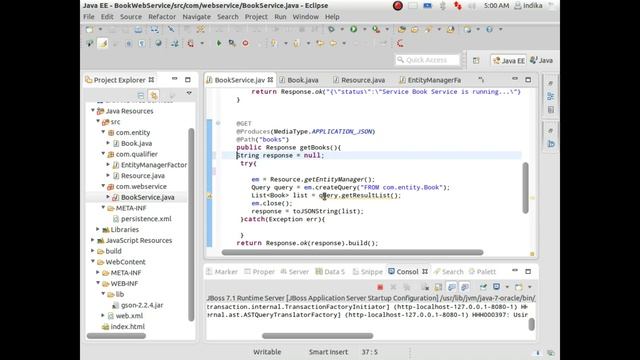Viewport: 640px width, 360px height.
Task: Expand the Libraries node
Action: pyautogui.click(x=98, y=229)
